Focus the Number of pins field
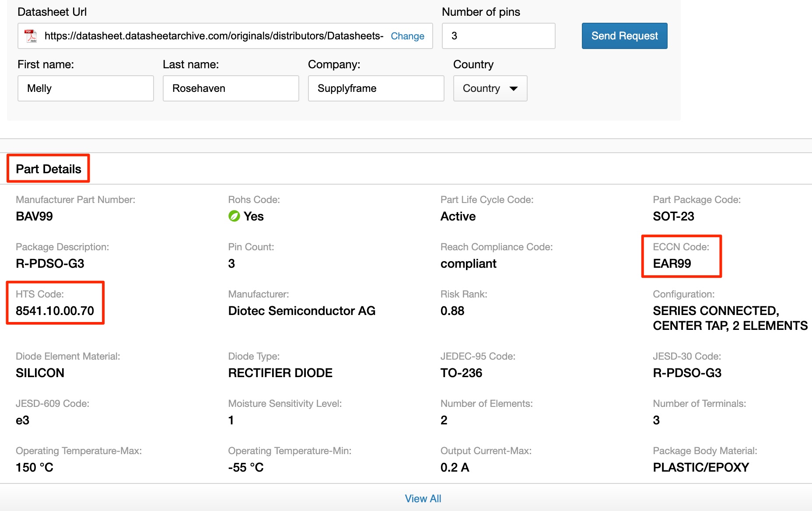The width and height of the screenshot is (812, 511). pyautogui.click(x=498, y=36)
